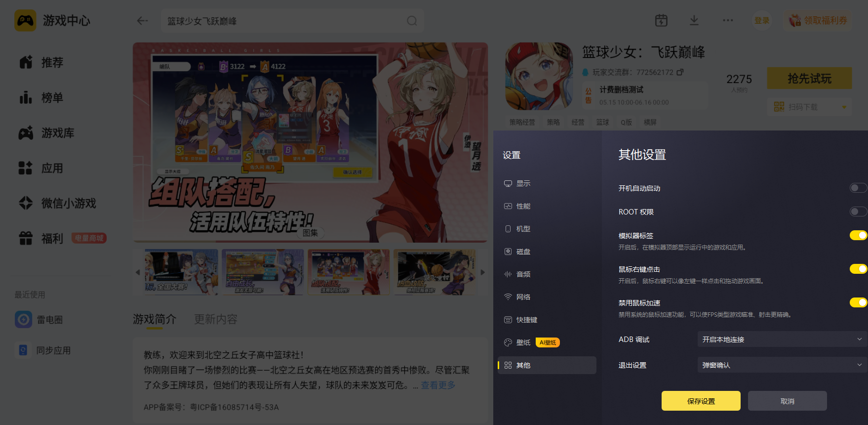Open 机型 device model settings
868x425 pixels.
click(547, 229)
